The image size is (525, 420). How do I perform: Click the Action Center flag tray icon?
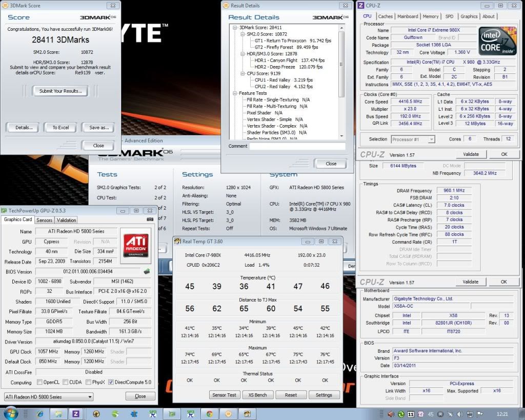coord(479,414)
